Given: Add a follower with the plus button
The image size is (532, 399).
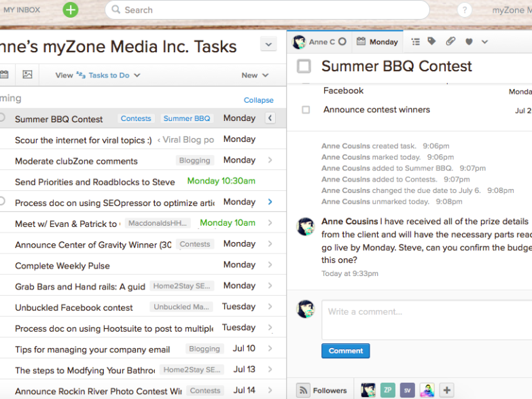Looking at the screenshot, I should 446,390.
